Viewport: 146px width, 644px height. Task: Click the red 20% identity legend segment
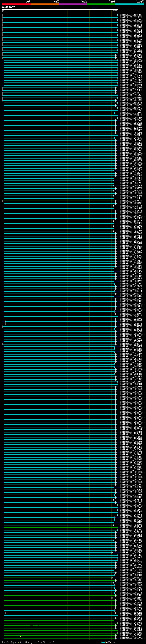(16, 4)
